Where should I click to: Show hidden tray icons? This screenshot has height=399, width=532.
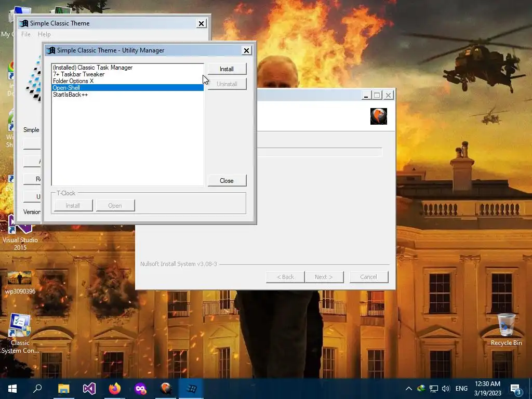[409, 389]
